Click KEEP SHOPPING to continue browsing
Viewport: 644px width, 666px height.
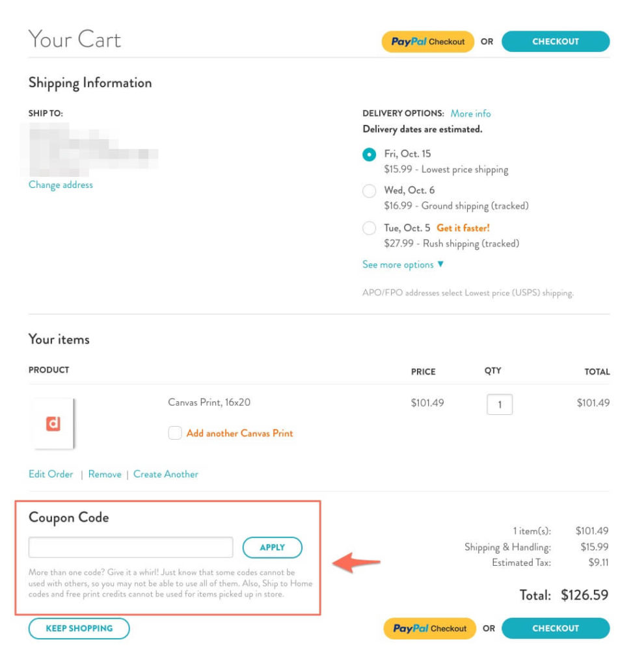pyautogui.click(x=79, y=628)
